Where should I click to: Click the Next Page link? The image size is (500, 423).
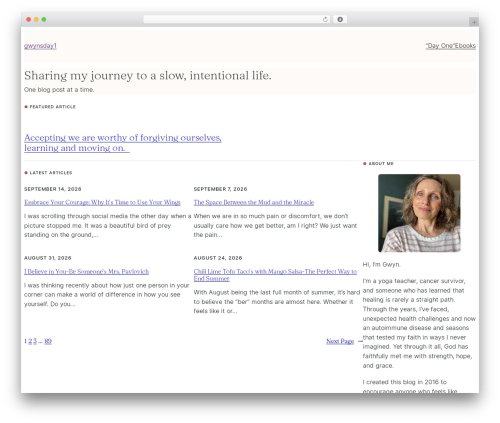[x=340, y=341]
